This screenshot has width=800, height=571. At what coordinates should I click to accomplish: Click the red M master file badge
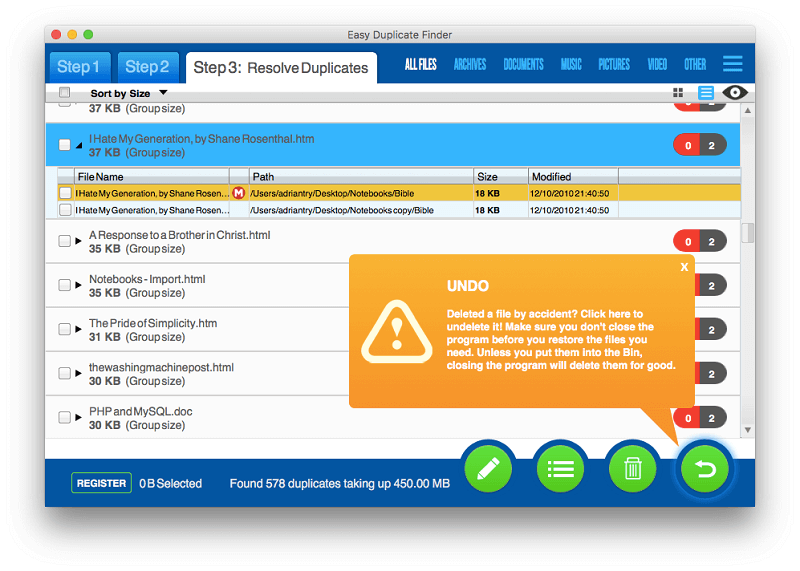pyautogui.click(x=238, y=193)
